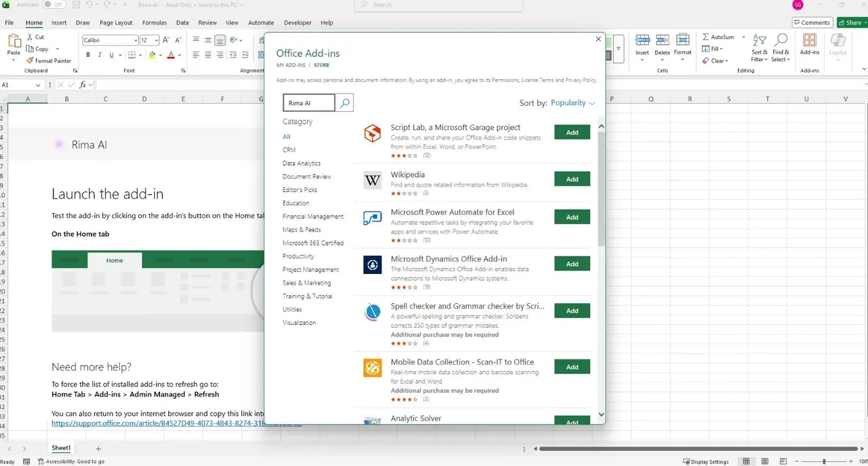Screen dimensions: 868x466
Task: Click the Rima AI search field
Action: [x=309, y=102]
